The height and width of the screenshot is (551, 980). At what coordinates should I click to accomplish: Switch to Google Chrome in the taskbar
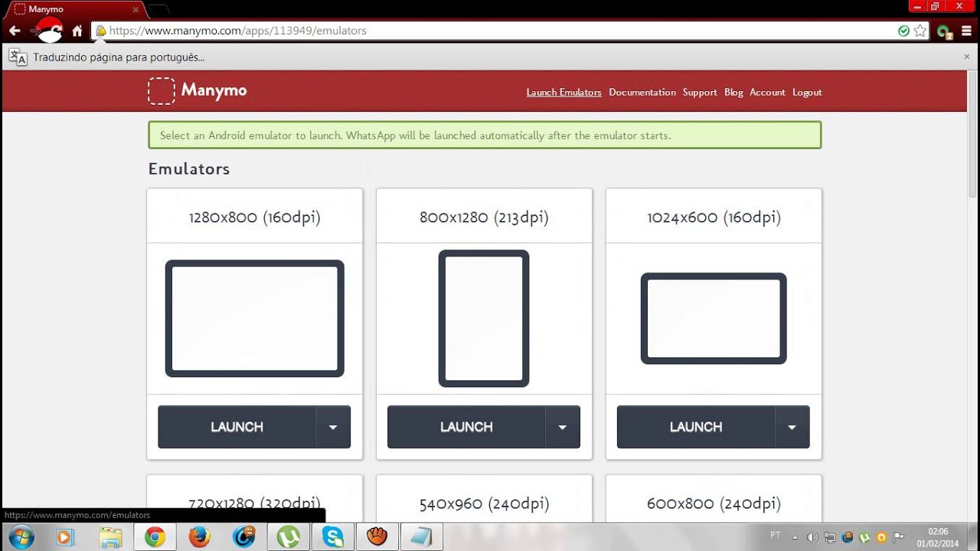(x=155, y=537)
